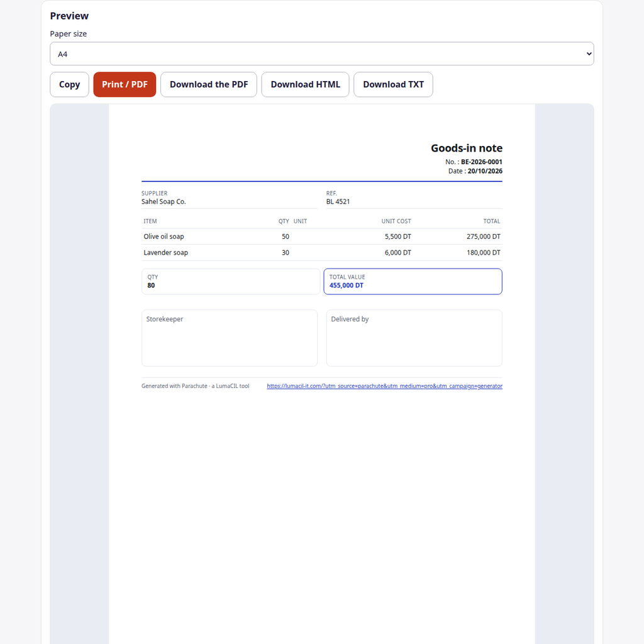Click quantity 30 in Lavender soap row

[x=286, y=253]
